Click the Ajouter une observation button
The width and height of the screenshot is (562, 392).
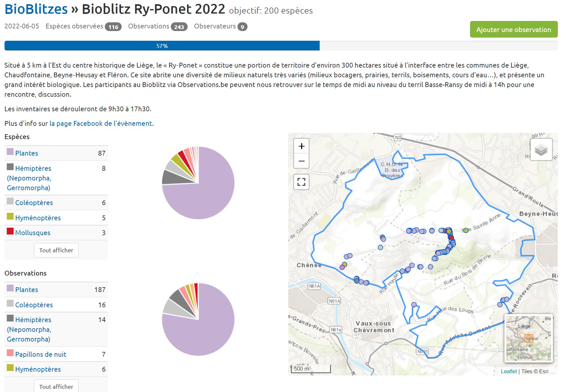pos(513,29)
